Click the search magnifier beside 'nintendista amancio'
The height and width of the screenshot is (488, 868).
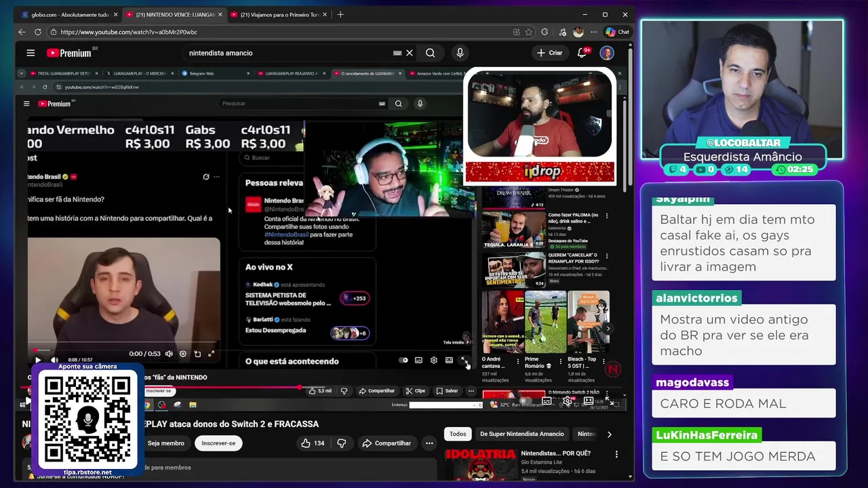(430, 53)
